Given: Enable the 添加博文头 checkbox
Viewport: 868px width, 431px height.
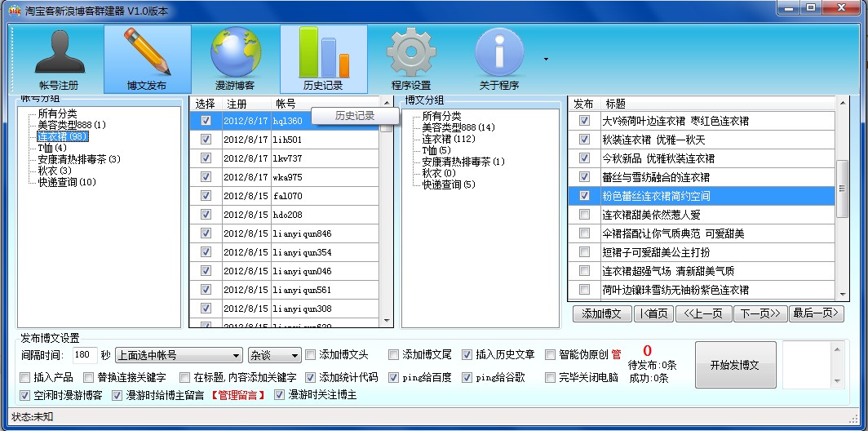Looking at the screenshot, I should click(x=311, y=354).
